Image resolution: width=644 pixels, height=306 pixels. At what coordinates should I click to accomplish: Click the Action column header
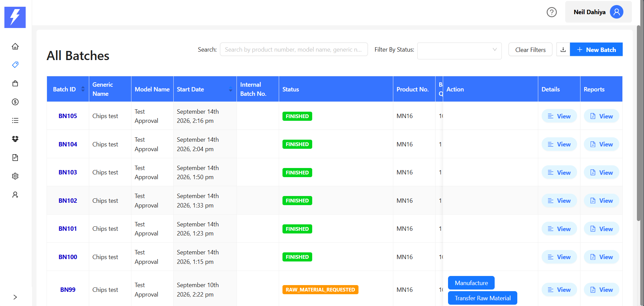(491, 89)
